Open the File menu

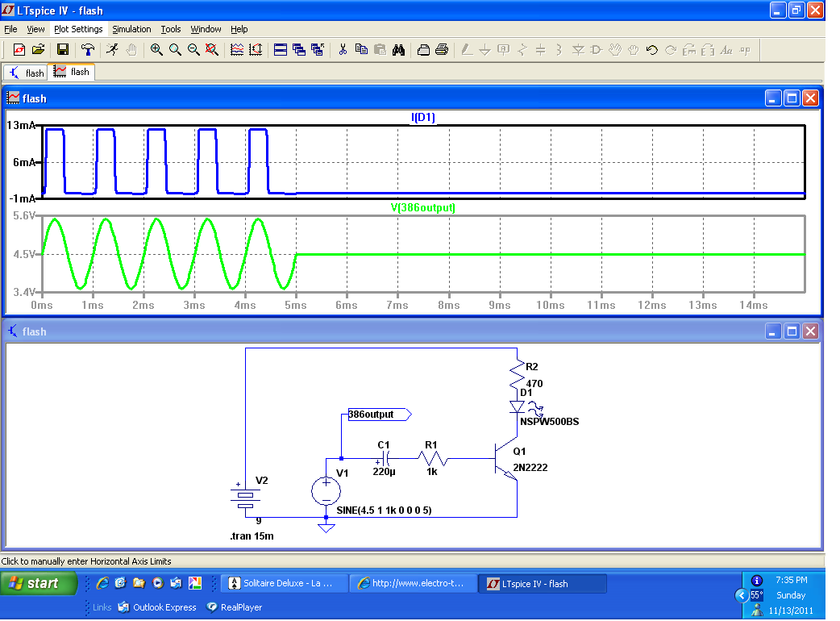[10, 29]
